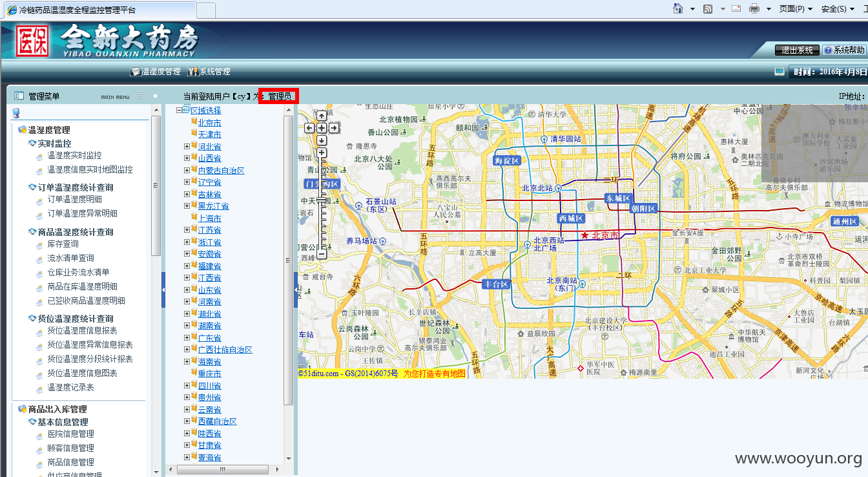Open the 温湿度管理 top menu

point(156,72)
